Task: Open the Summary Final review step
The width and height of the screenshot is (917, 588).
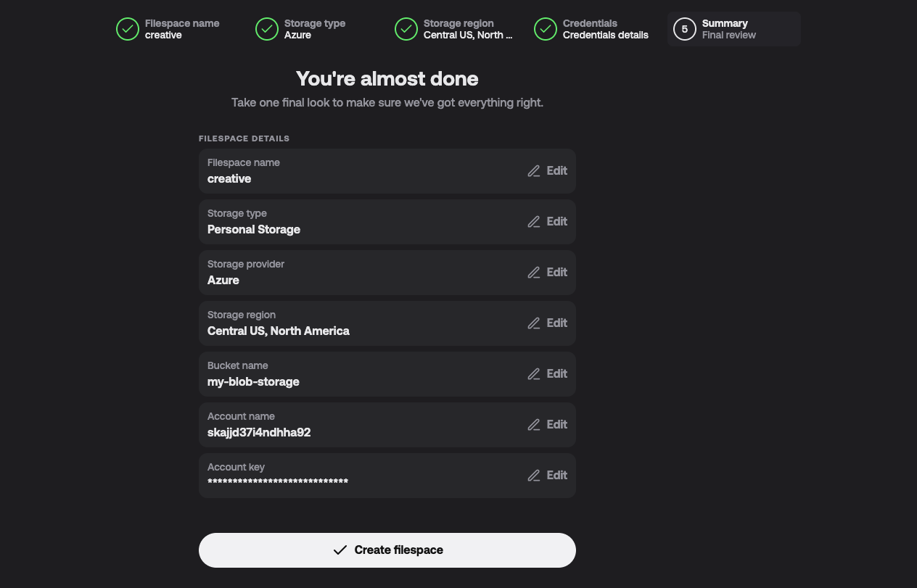Action: [x=734, y=29]
